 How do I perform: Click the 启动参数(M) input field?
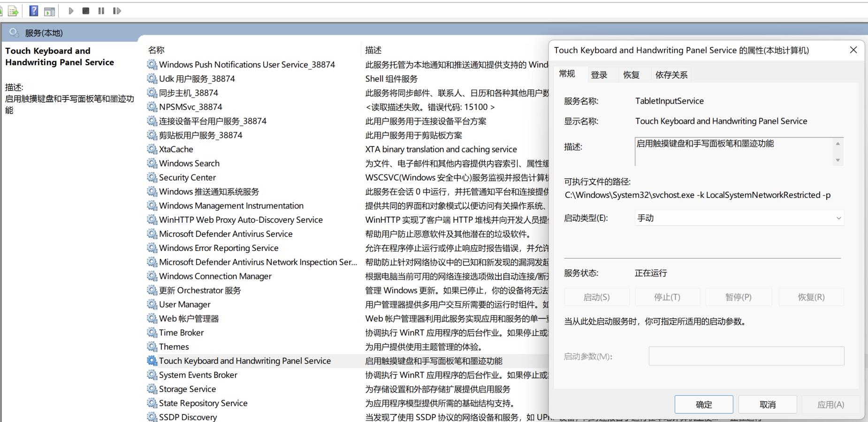pos(746,356)
